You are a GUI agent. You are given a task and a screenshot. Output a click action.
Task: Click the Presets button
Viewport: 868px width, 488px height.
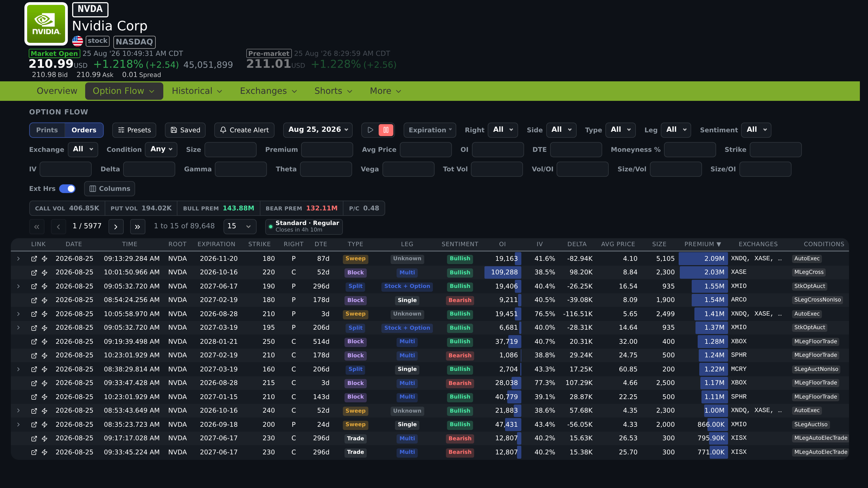(x=134, y=130)
